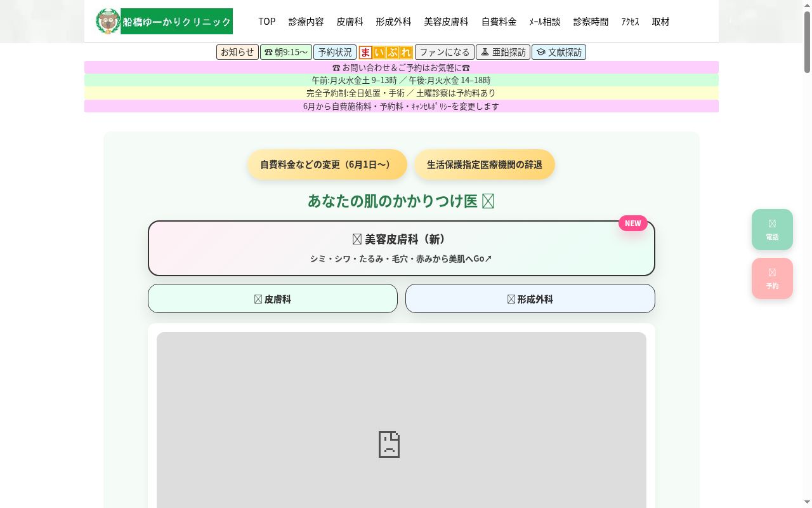Image resolution: width=812 pixels, height=508 pixels.
Task: Click the あなたの肌のかかりつけ医 heading
Action: tap(401, 201)
